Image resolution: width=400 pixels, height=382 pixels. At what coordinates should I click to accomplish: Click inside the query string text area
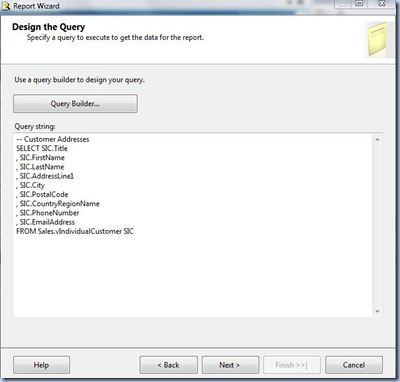(x=193, y=225)
